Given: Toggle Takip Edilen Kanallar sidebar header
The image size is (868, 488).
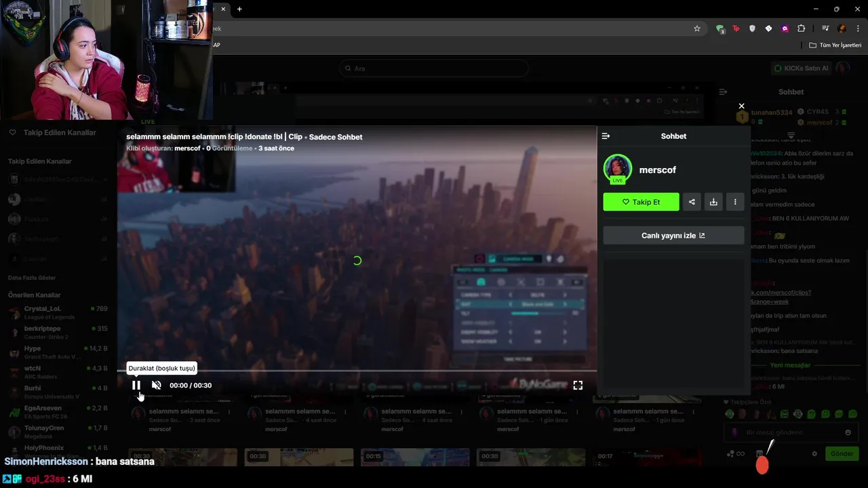Looking at the screenshot, I should [53, 133].
